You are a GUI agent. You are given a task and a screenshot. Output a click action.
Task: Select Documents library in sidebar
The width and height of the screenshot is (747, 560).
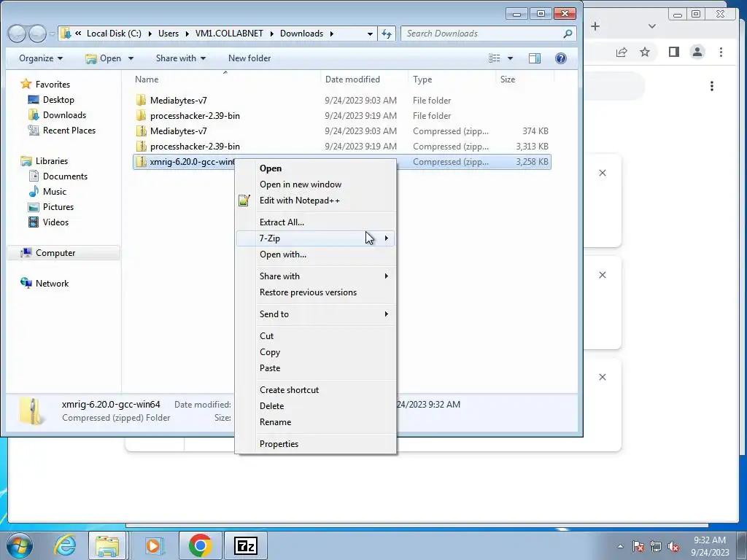(x=58, y=176)
